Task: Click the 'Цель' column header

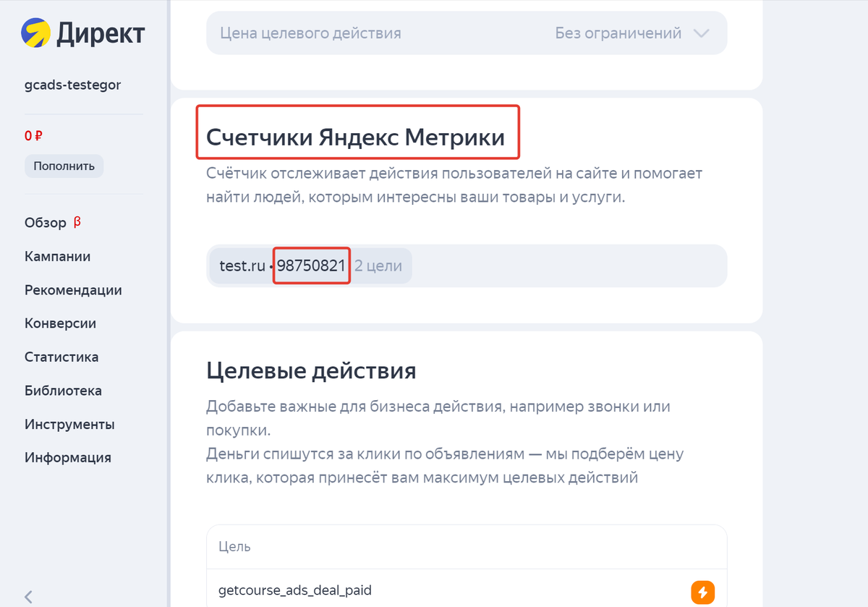Action: [x=234, y=546]
